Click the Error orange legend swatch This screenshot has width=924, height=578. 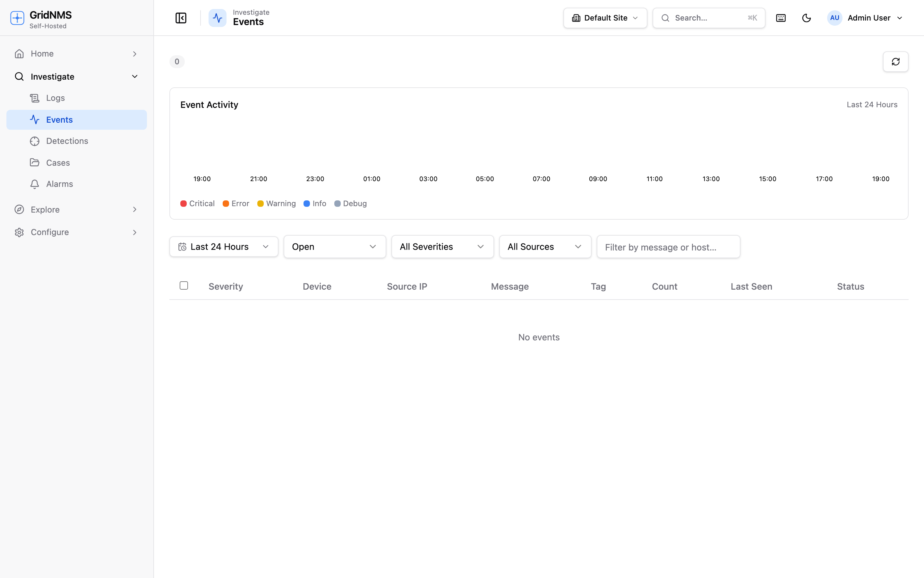(226, 204)
